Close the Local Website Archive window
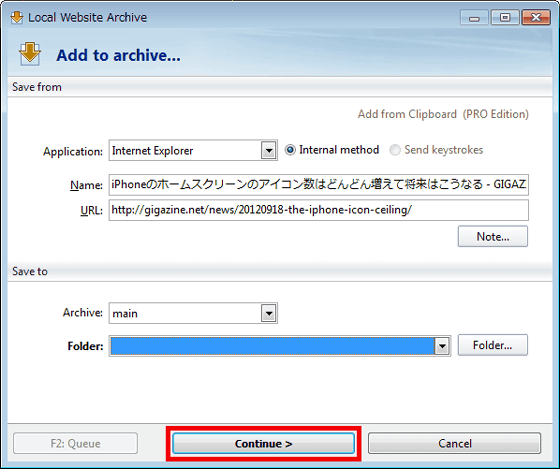560x469 pixels. click(x=536, y=18)
